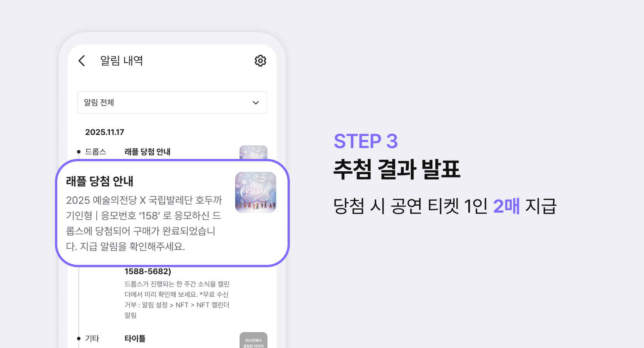Click the timeline bullet beside 드롭스
The width and height of the screenshot is (644, 348).
79,152
